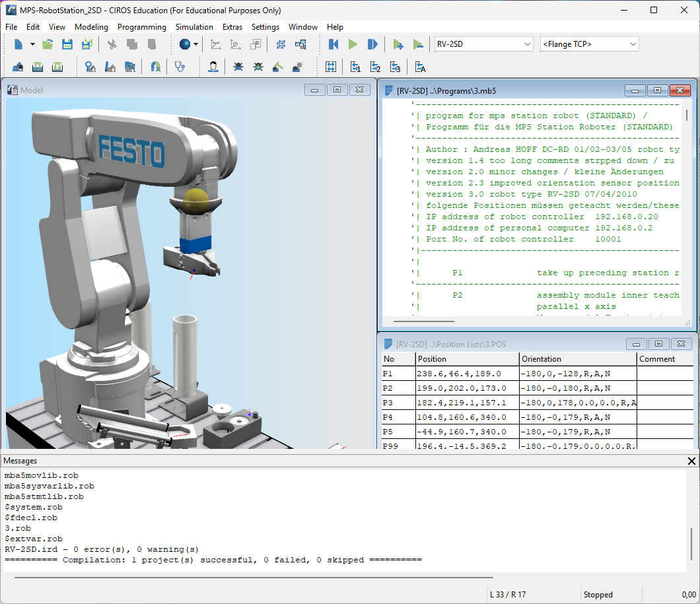Click the Stopped status bar indicator

[598, 595]
